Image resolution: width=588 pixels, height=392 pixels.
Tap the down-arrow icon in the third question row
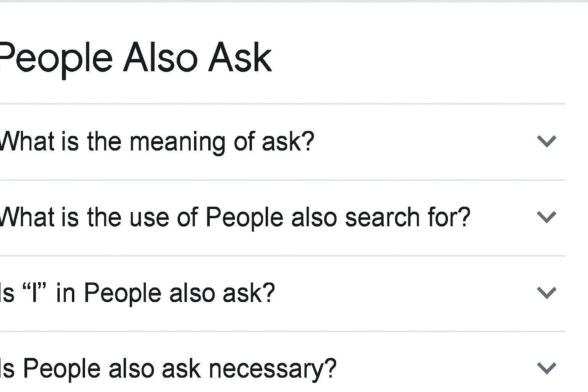click(x=546, y=293)
